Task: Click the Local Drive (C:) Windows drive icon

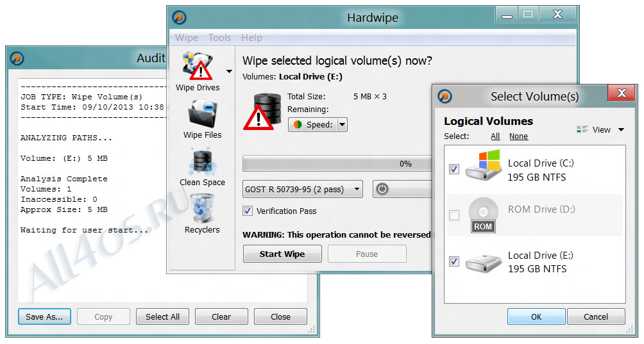Action: click(x=484, y=165)
